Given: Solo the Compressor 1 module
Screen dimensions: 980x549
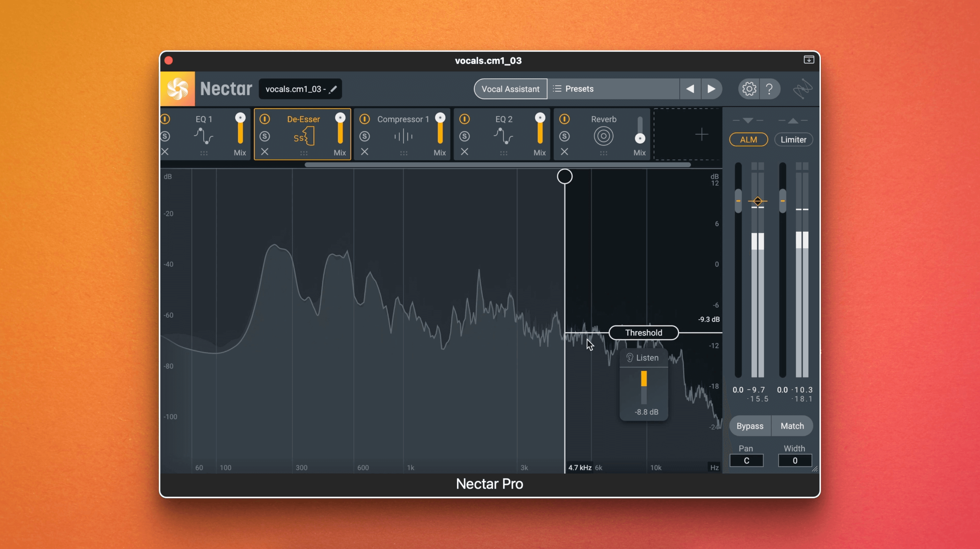Looking at the screenshot, I should click(x=365, y=136).
